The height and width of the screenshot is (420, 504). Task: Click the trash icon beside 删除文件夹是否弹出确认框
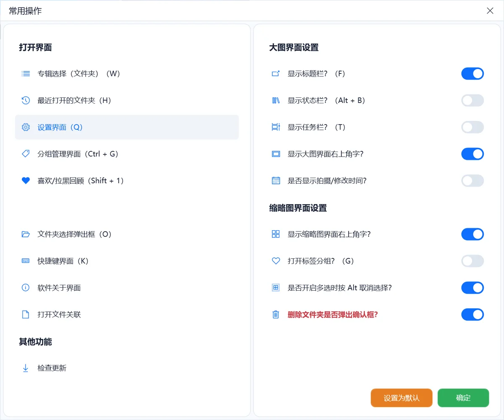(276, 315)
